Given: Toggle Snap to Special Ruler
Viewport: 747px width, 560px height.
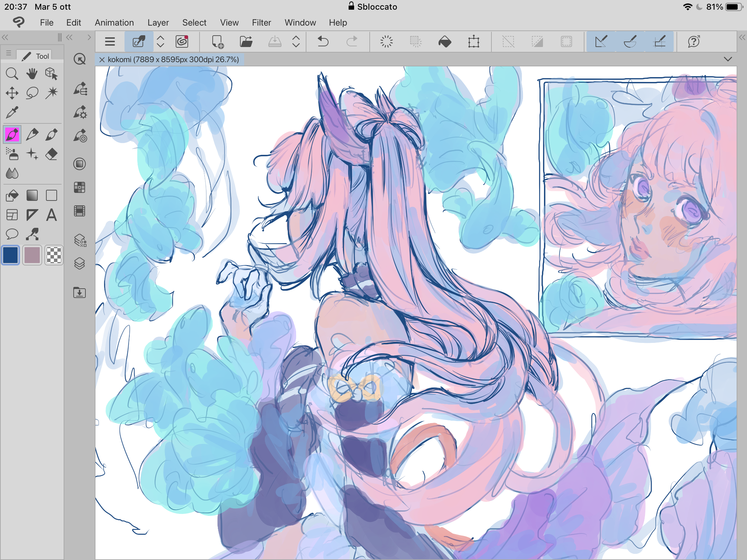Looking at the screenshot, I should [x=630, y=42].
